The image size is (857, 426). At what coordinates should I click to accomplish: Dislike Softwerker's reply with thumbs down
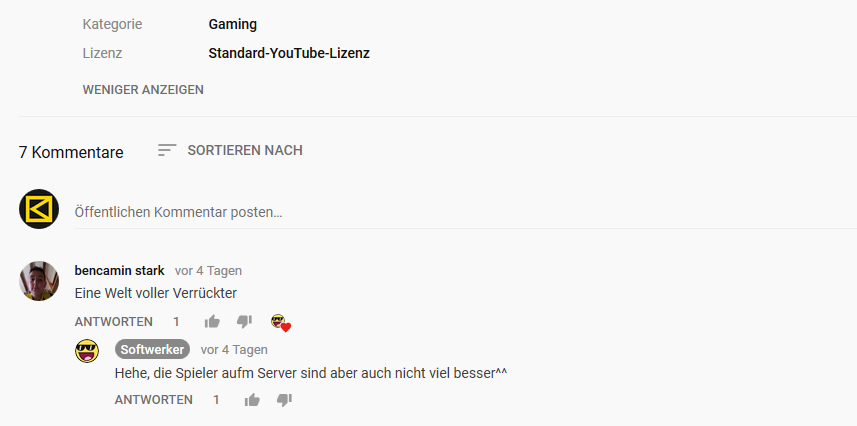click(x=284, y=400)
